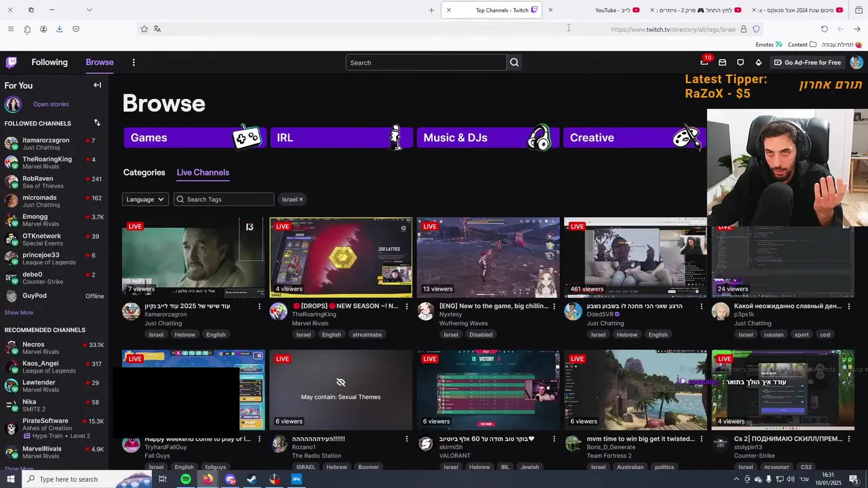Screen dimensions: 868x488
Task: Expand followed channels with Show More
Action: pos(19,312)
